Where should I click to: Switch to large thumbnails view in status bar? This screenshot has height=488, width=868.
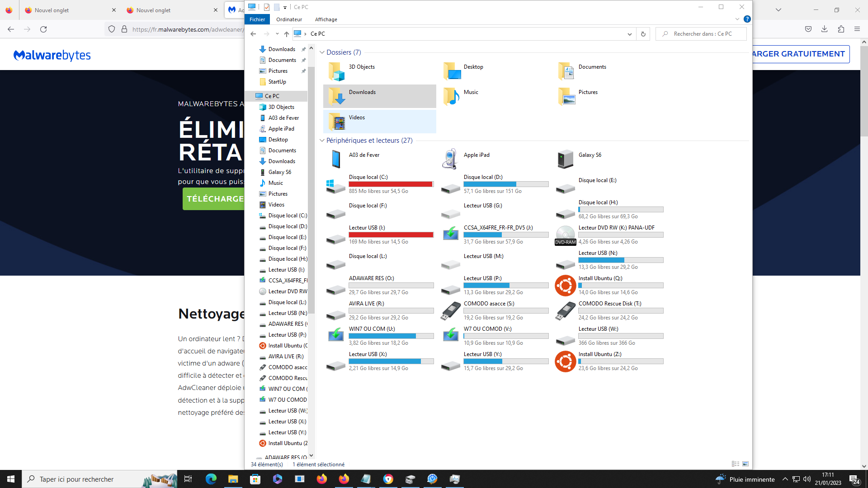[x=745, y=464]
